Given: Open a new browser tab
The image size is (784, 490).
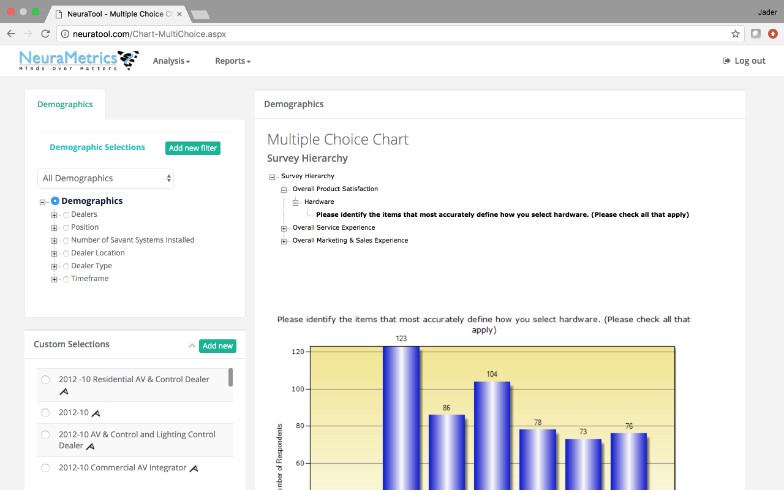Looking at the screenshot, I should [x=200, y=14].
